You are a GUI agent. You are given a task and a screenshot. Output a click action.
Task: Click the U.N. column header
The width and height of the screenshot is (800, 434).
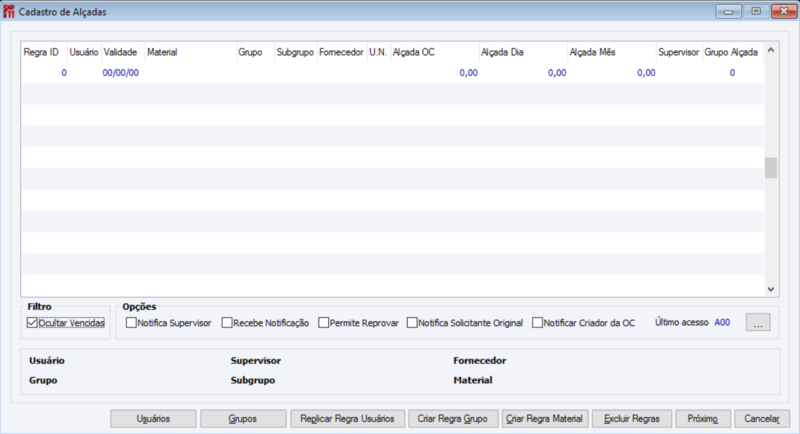379,52
